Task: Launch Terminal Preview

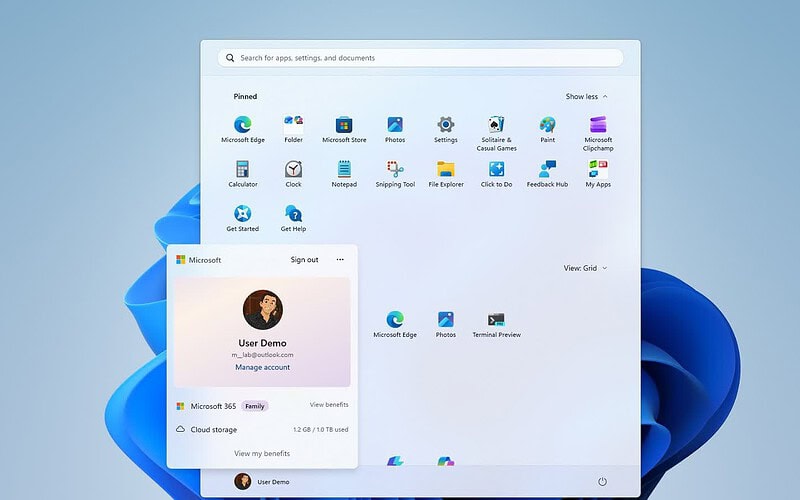Action: (x=496, y=324)
